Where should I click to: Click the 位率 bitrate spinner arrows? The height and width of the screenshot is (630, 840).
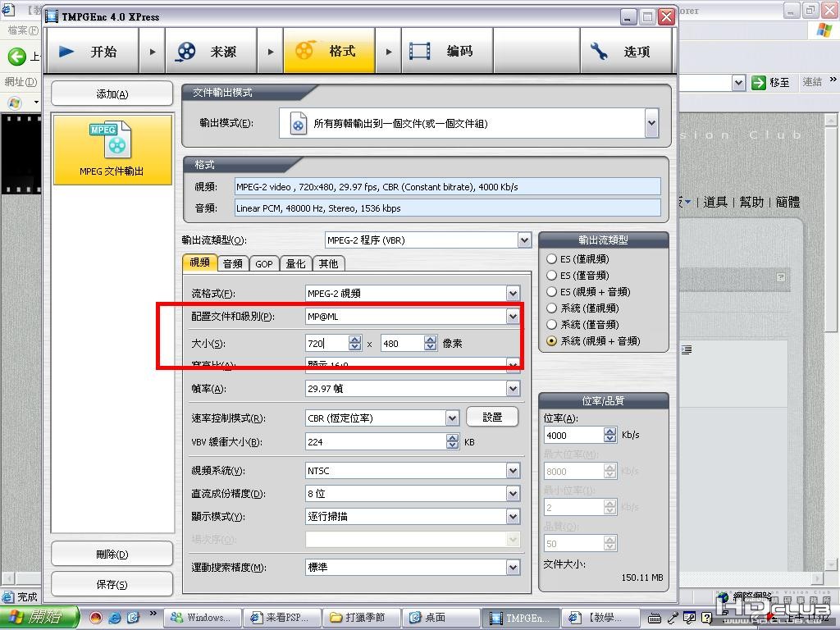pos(610,436)
